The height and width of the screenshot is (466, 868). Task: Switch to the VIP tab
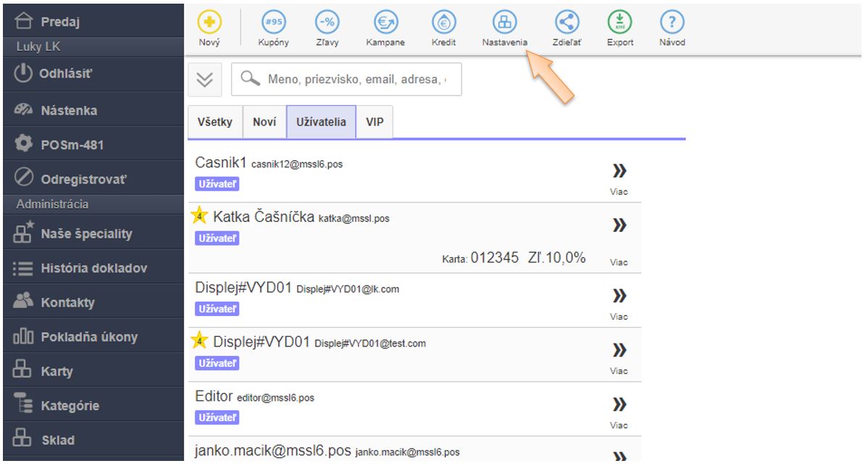pyautogui.click(x=375, y=122)
